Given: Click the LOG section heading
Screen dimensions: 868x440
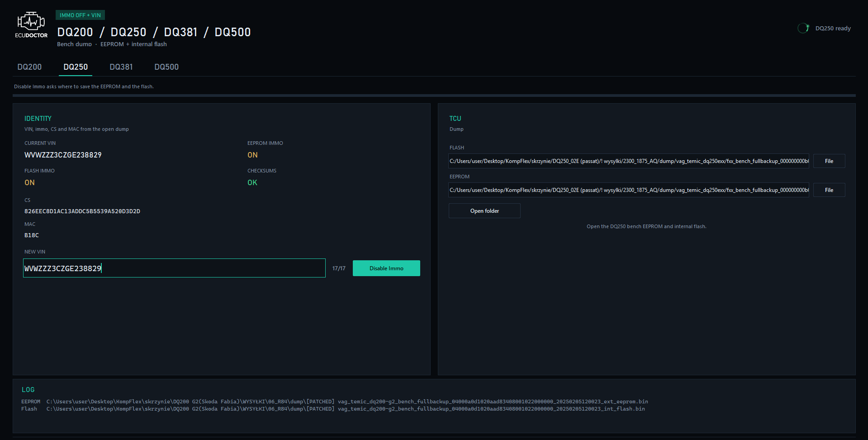Looking at the screenshot, I should (28, 390).
